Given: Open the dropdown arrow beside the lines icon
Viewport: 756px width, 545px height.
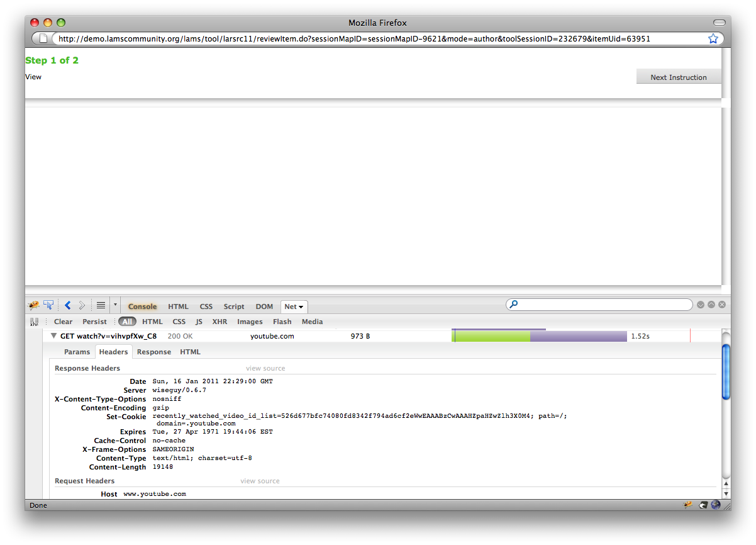Looking at the screenshot, I should pos(115,306).
